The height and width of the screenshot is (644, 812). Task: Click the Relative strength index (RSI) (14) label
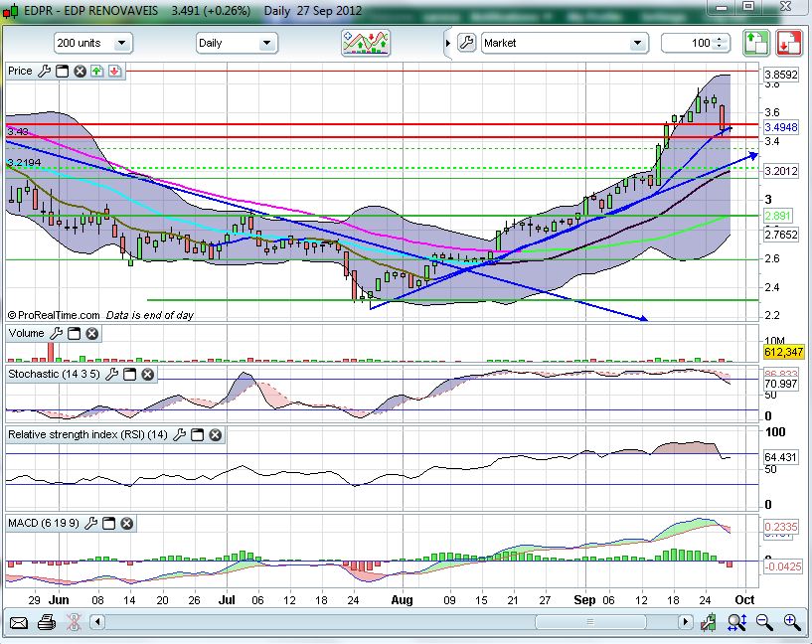pos(88,435)
